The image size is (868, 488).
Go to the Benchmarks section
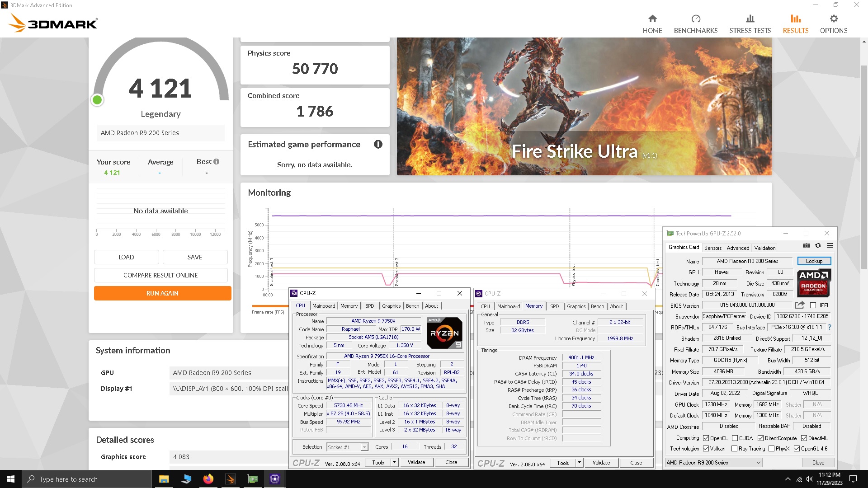point(695,24)
